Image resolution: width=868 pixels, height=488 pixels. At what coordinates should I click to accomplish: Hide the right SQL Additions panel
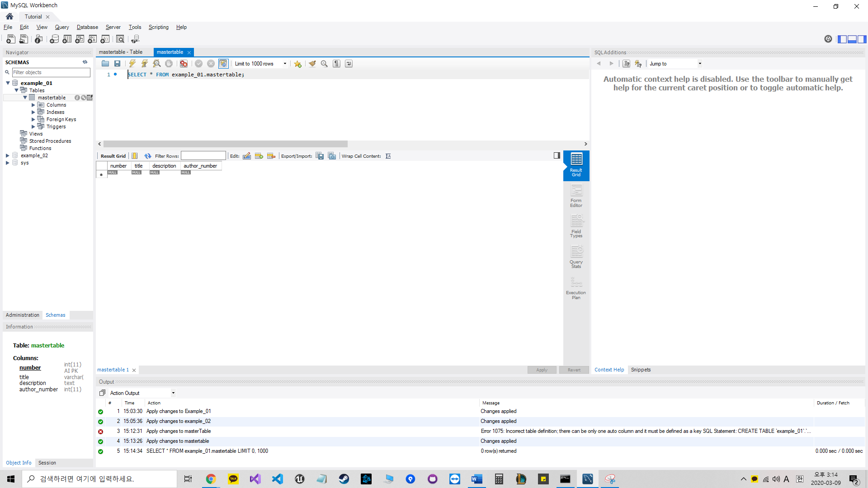[x=862, y=39]
